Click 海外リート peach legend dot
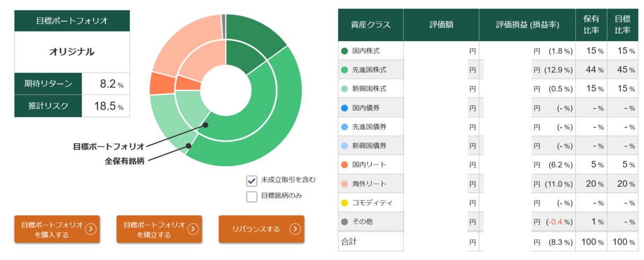644x260 pixels. (345, 184)
